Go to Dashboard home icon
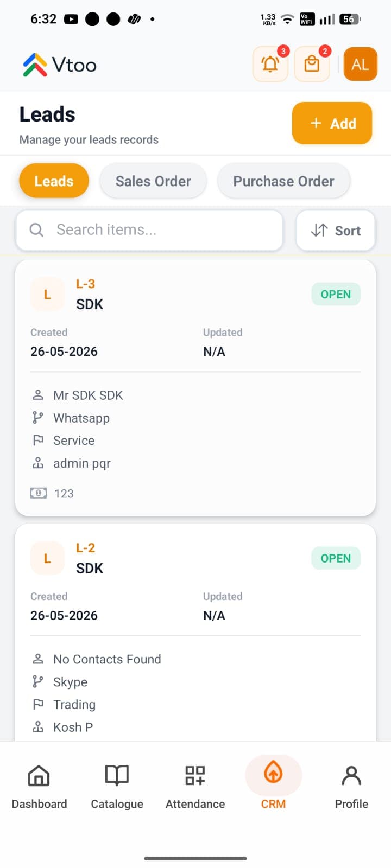The width and height of the screenshot is (391, 868). pos(39,776)
